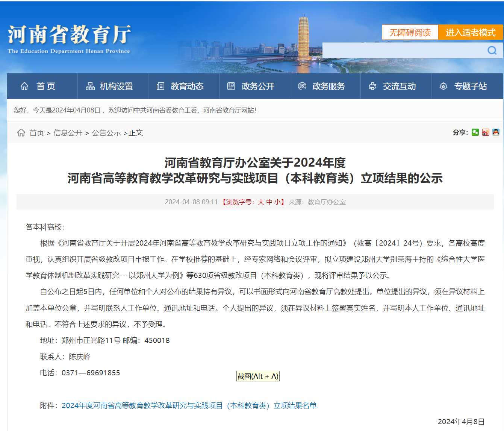Open the 立项结果名单 attachment link
Screen dimensions: 504x431
coord(189,405)
